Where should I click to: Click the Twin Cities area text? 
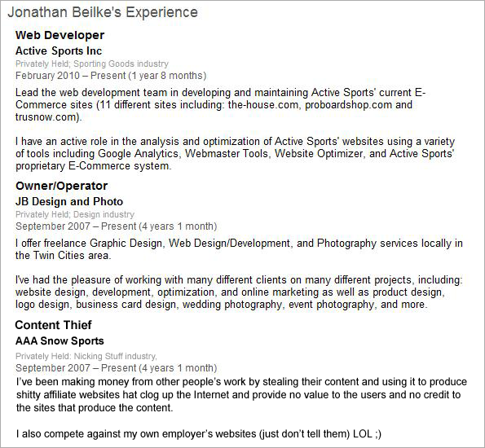click(71, 256)
